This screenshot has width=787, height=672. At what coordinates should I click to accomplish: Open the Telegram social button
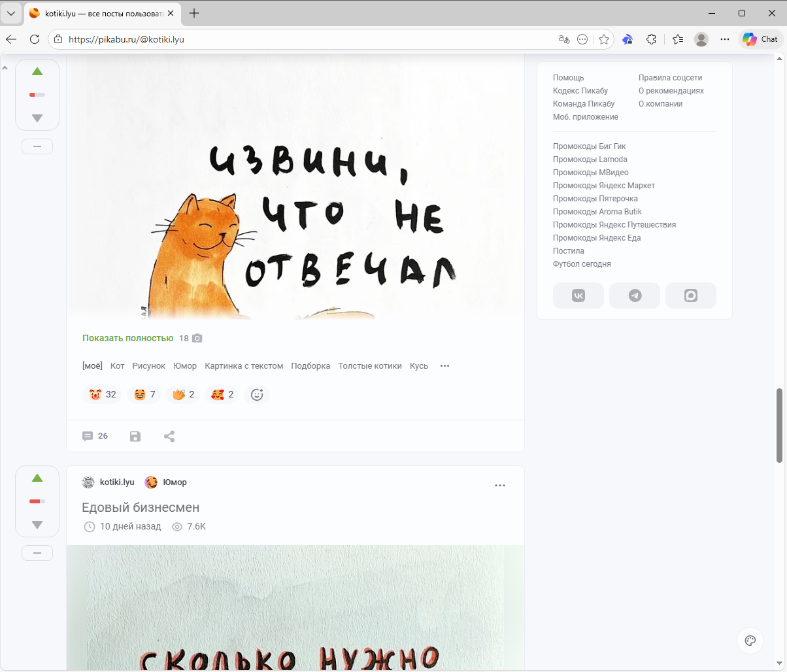pyautogui.click(x=635, y=295)
